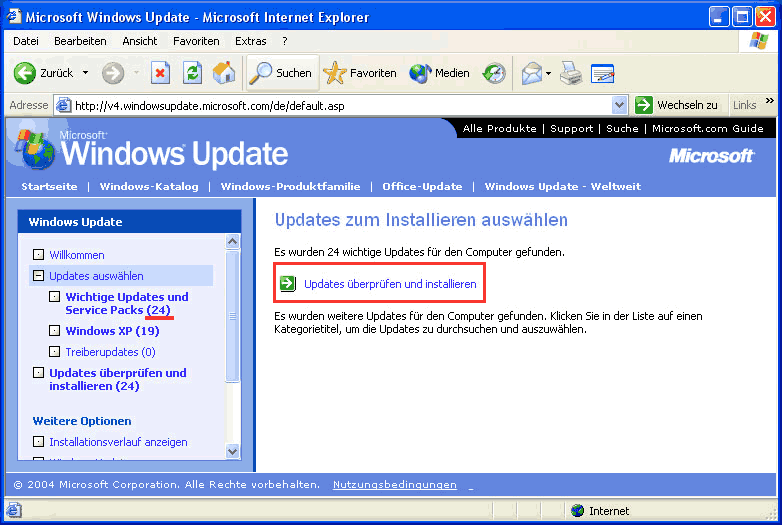The height and width of the screenshot is (525, 782).
Task: Click box icon beside Windows XP (19)
Action: pos(54,330)
